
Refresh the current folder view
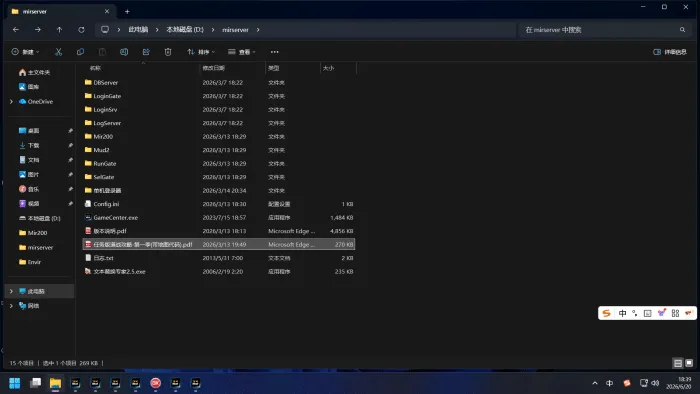(81, 29)
